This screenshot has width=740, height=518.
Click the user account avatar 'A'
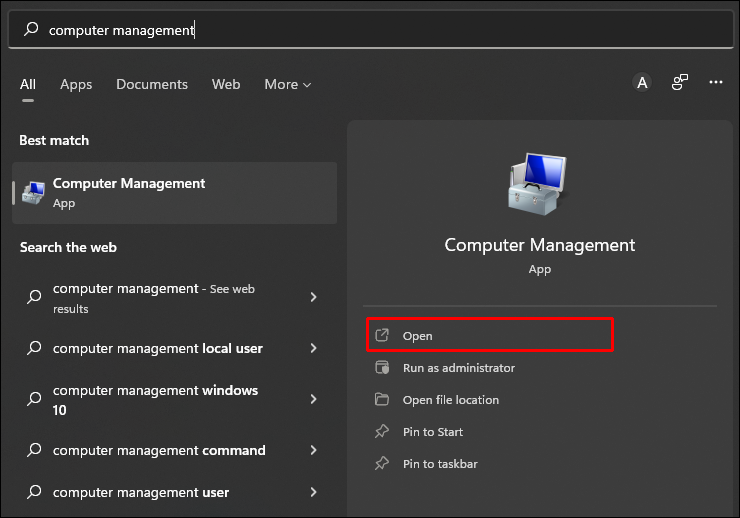pyautogui.click(x=642, y=83)
